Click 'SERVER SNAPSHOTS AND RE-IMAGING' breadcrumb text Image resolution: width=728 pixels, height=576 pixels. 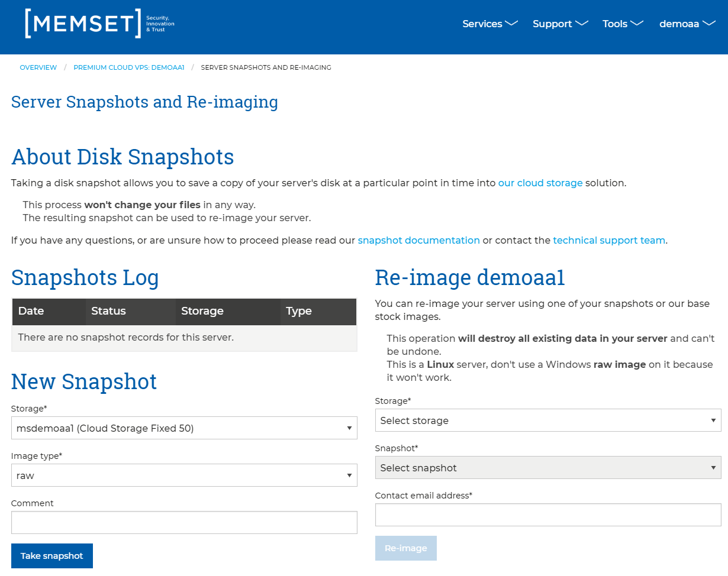(266, 67)
